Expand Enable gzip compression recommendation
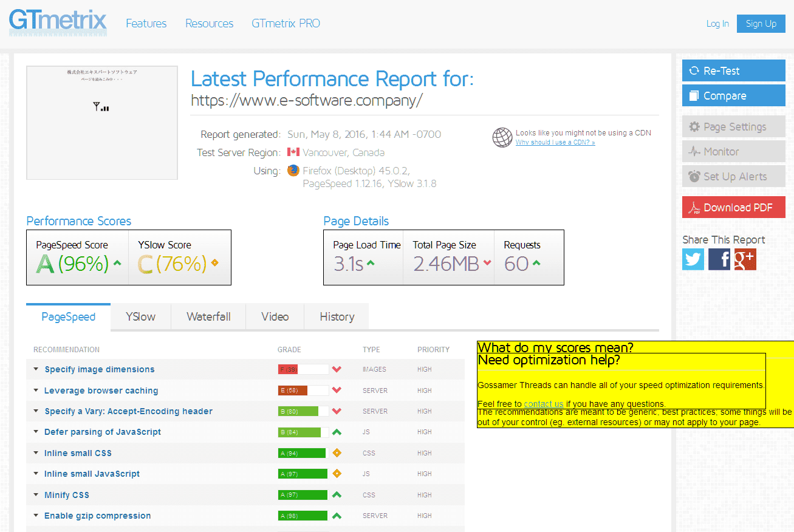 [36, 516]
